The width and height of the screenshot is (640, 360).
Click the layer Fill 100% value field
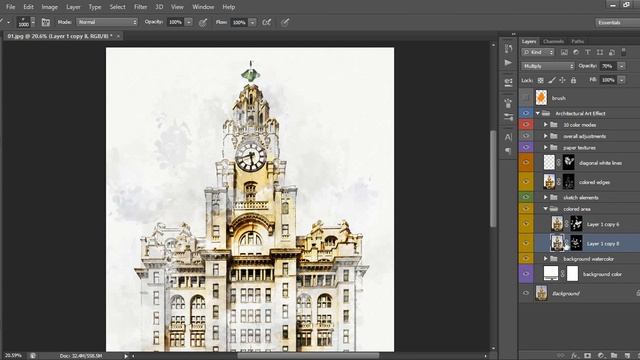608,80
